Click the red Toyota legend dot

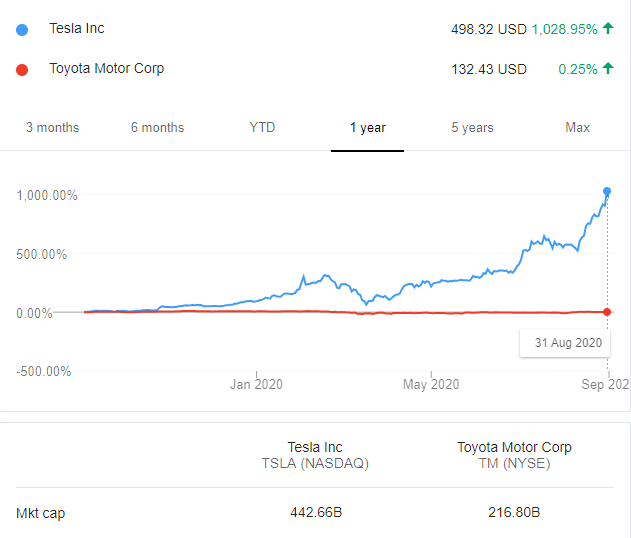click(x=23, y=69)
